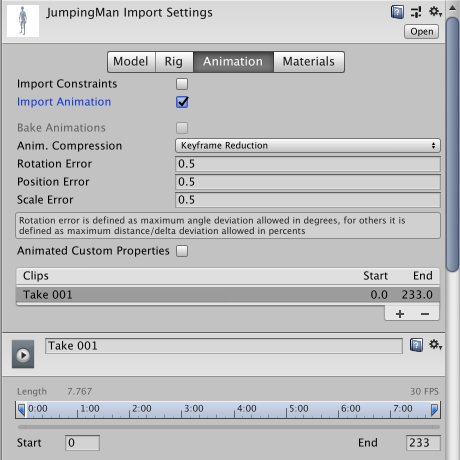Click the Position Error field
The width and height of the screenshot is (460, 460).
click(x=308, y=182)
